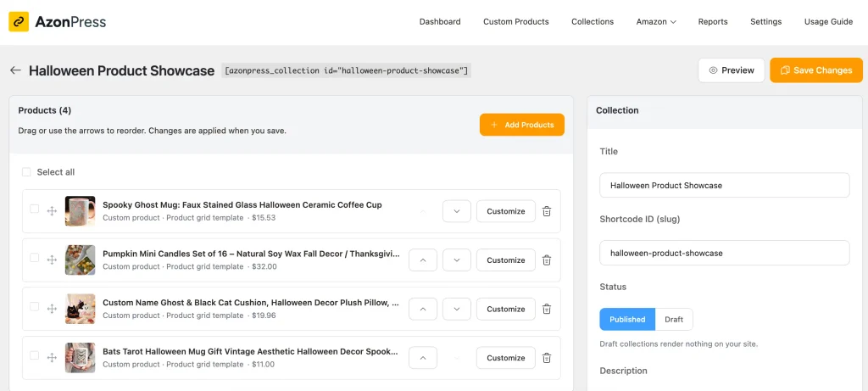Screen dimensions: 868x391
Task: Click the Shortcode ID slug field
Action: [724, 253]
